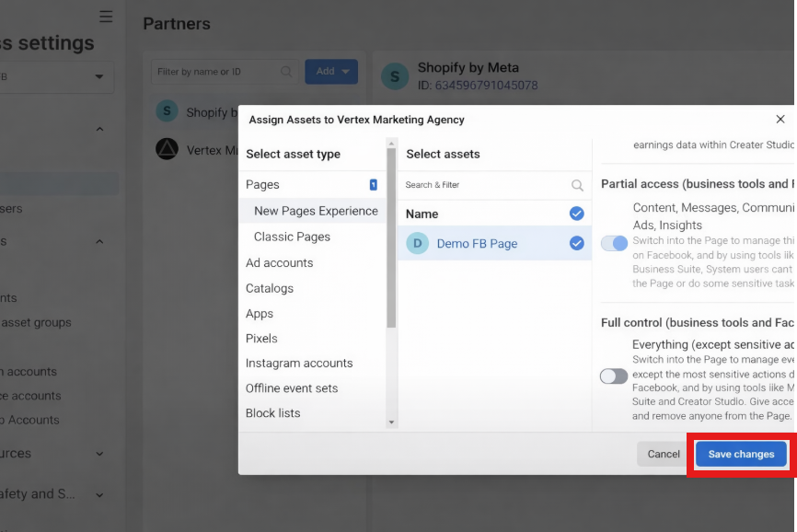Enable the Full control toggle
This screenshot has width=797, height=532.
pyautogui.click(x=614, y=376)
